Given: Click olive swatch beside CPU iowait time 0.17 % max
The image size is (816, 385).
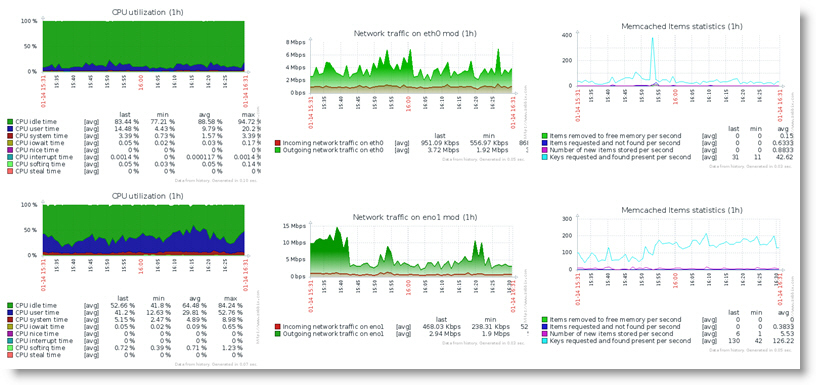Looking at the screenshot, I should [10, 143].
